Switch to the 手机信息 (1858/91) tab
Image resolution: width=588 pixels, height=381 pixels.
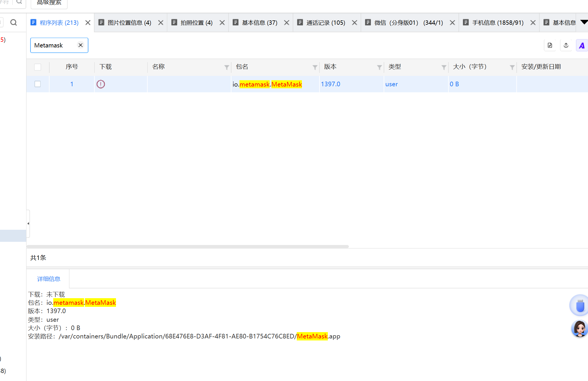[x=498, y=23]
